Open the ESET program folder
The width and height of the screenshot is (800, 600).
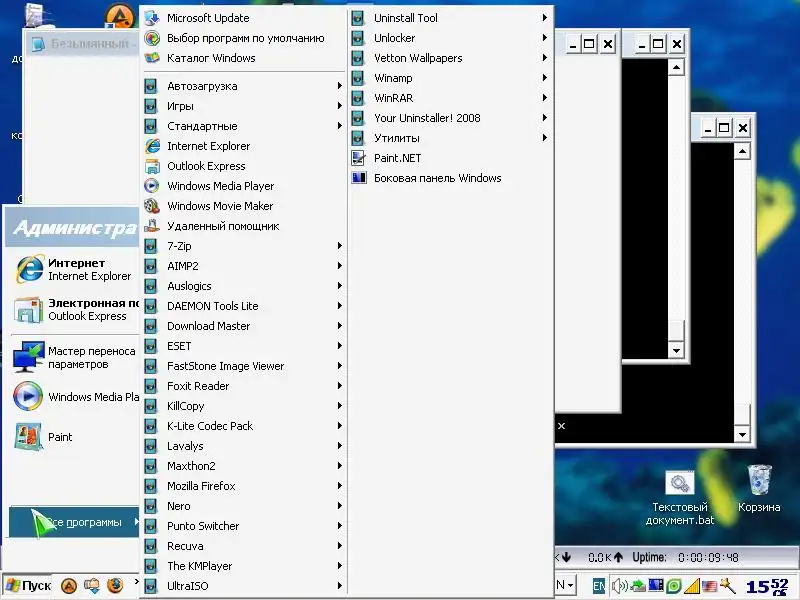pos(243,346)
